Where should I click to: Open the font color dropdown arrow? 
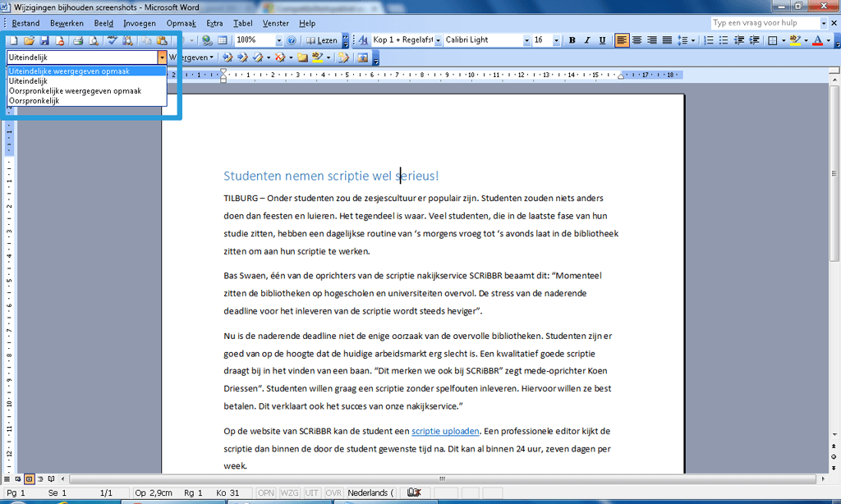point(829,41)
